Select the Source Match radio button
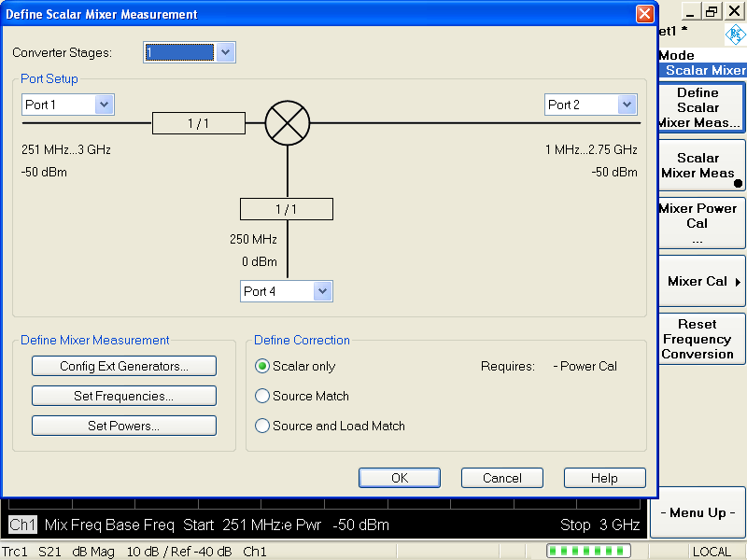The image size is (747, 560). (x=262, y=397)
